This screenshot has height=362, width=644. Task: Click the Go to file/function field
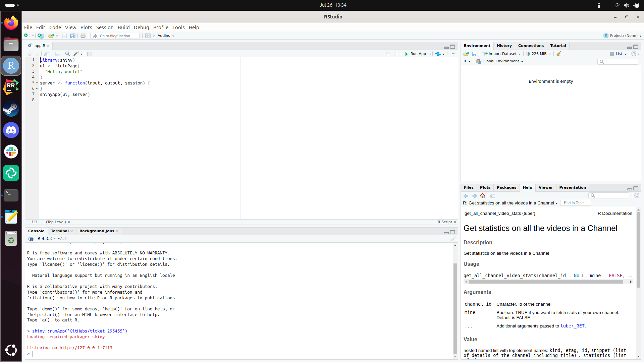(115, 36)
